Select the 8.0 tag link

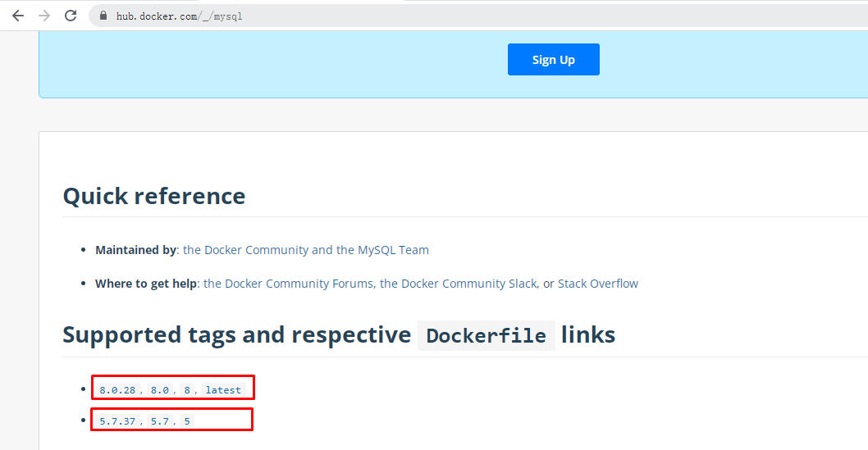coord(159,390)
